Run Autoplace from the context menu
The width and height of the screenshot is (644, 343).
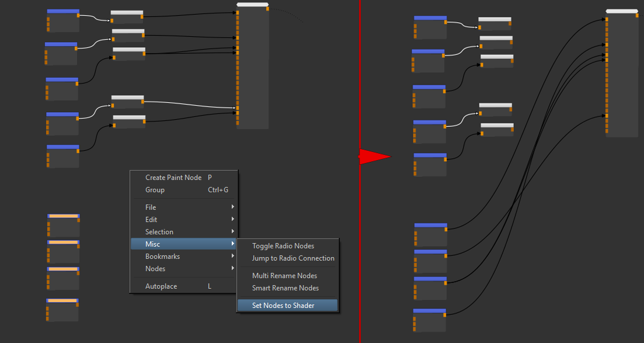[x=161, y=286]
